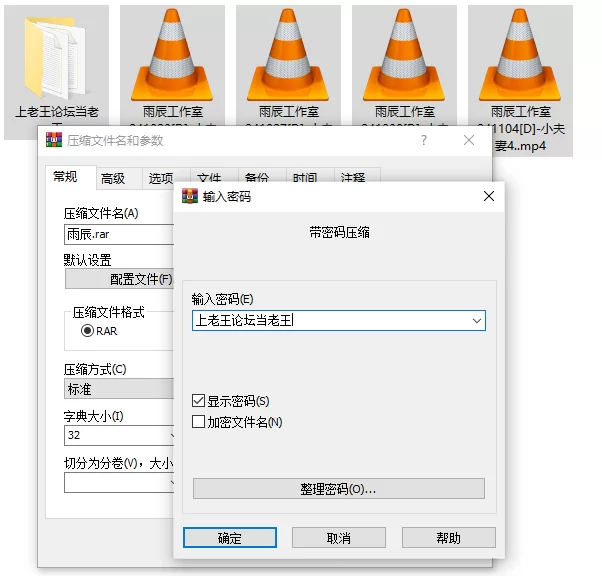
Task: Click the WinRAR icon in 输入密码 title bar
Action: (190, 196)
